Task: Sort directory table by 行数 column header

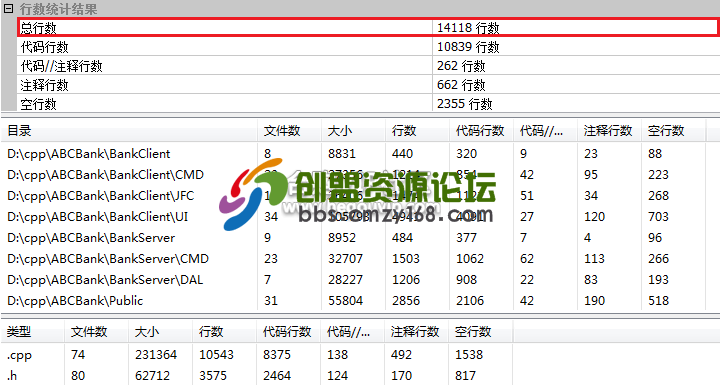Action: 417,131
